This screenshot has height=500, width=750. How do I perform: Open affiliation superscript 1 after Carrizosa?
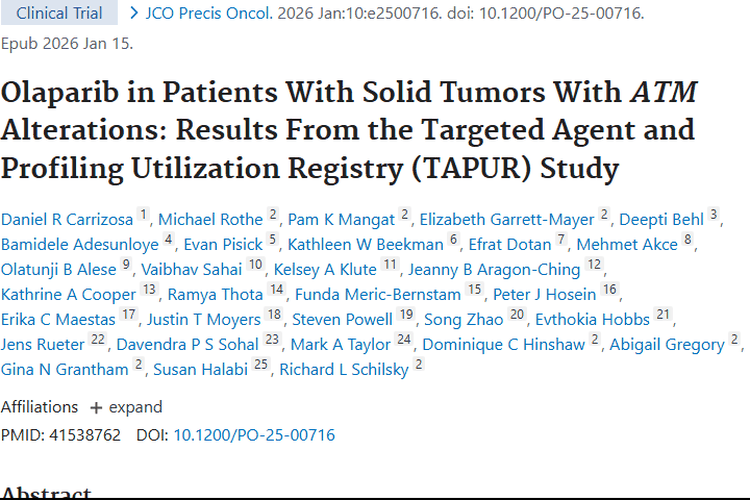click(x=143, y=215)
